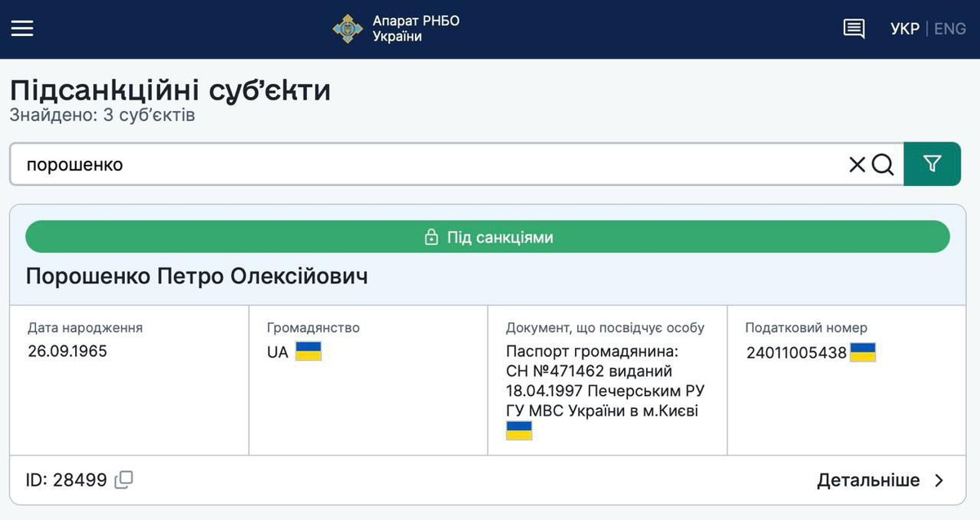Screen dimensions: 980x520
Task: Click the Ukrainian flag next to UA
Action: click(308, 352)
